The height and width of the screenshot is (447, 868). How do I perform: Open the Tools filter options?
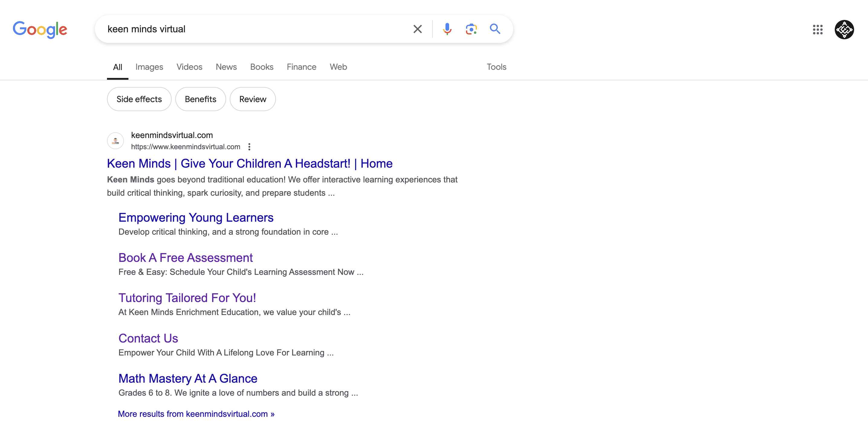[x=496, y=67]
